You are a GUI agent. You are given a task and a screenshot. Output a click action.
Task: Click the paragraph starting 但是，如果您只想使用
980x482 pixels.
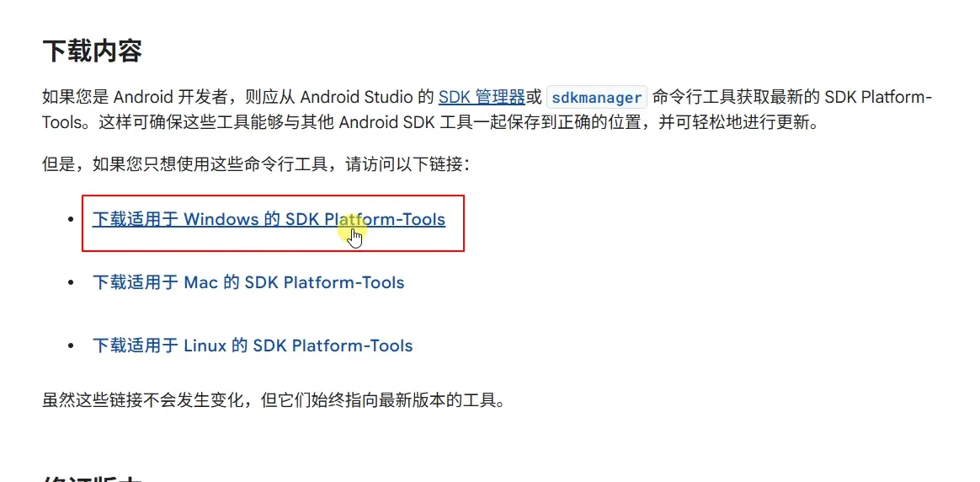pyautogui.click(x=256, y=165)
